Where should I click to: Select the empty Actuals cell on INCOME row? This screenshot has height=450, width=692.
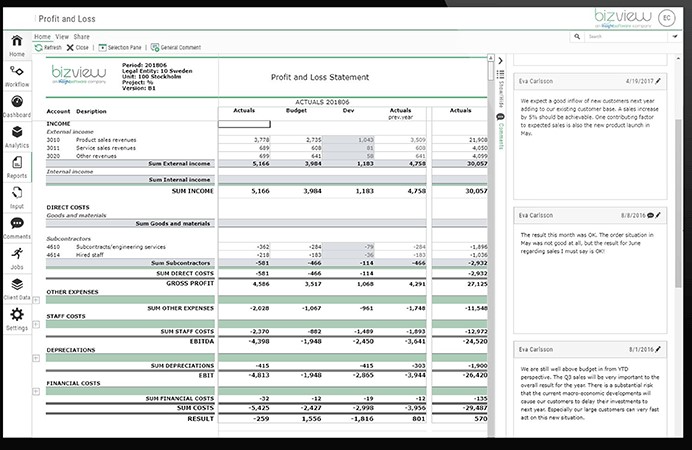click(244, 124)
